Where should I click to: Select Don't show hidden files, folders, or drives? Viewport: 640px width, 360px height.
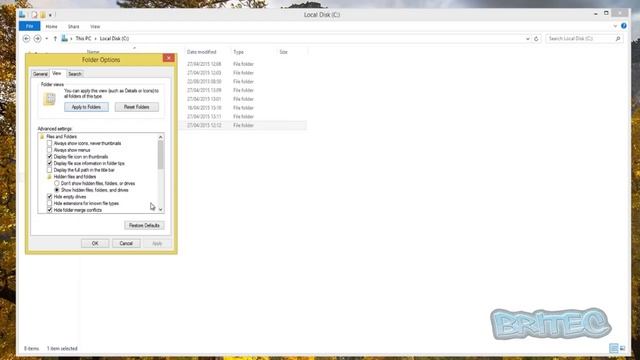57,183
